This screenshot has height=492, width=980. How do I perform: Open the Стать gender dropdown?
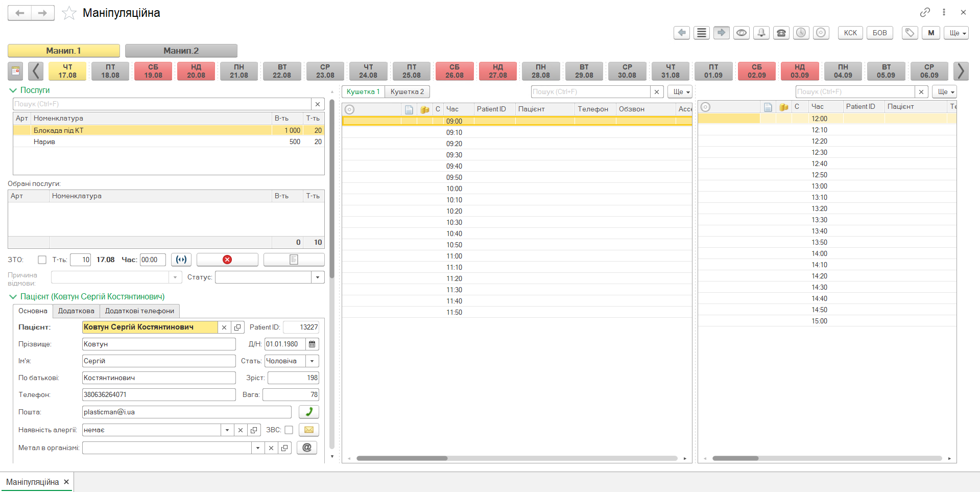[312, 361]
